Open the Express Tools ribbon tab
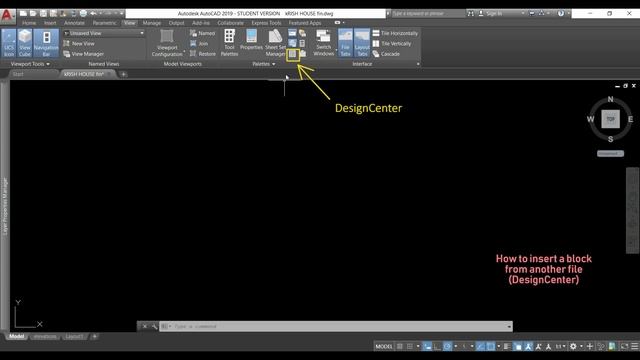This screenshot has height=360, width=640. tap(266, 23)
